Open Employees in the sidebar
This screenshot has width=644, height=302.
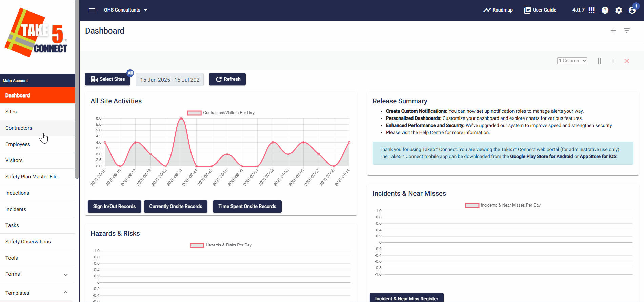pos(38,144)
